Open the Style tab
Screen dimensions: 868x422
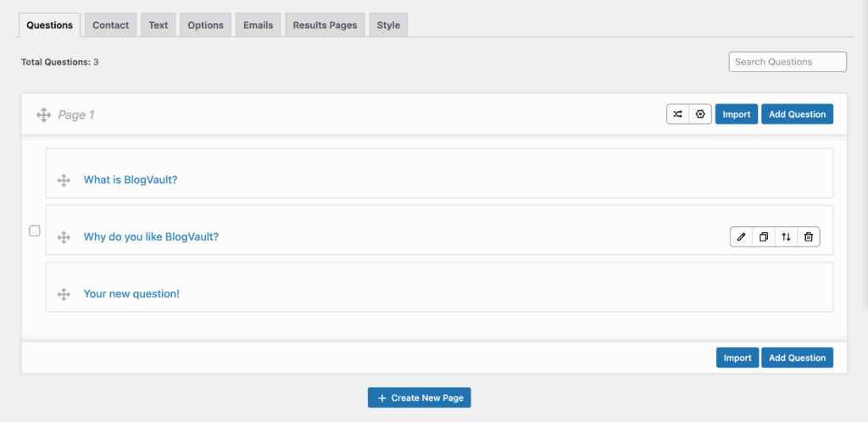[388, 25]
